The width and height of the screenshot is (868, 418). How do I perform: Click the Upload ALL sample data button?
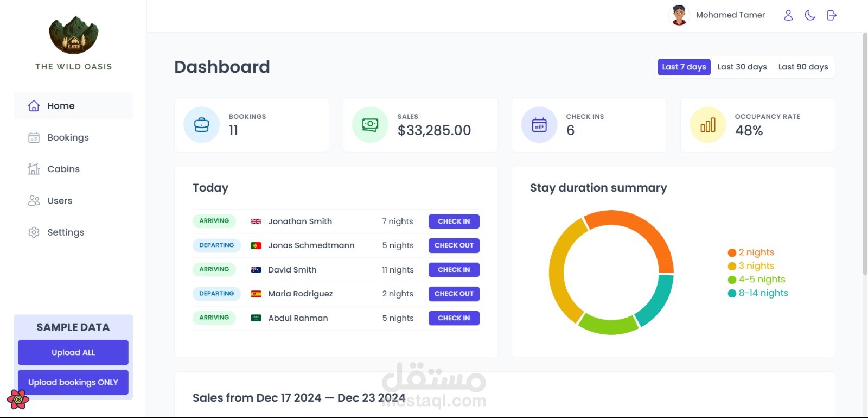(73, 352)
